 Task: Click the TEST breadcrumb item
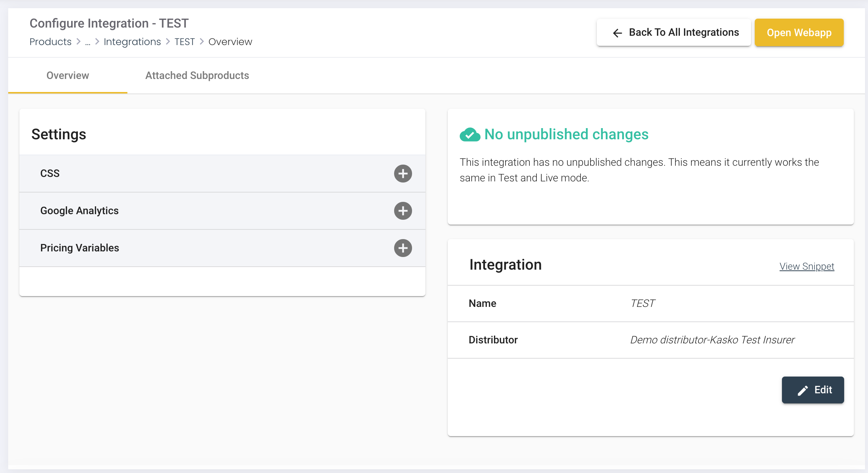pos(184,42)
